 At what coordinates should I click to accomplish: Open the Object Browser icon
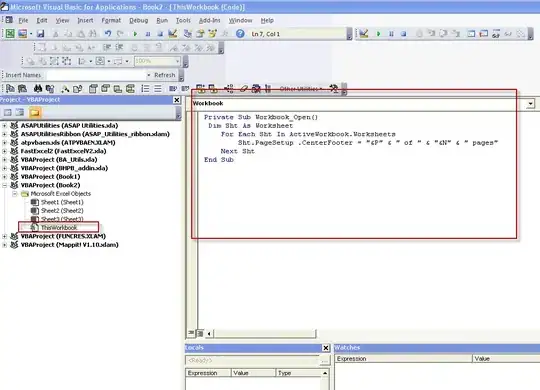(212, 33)
